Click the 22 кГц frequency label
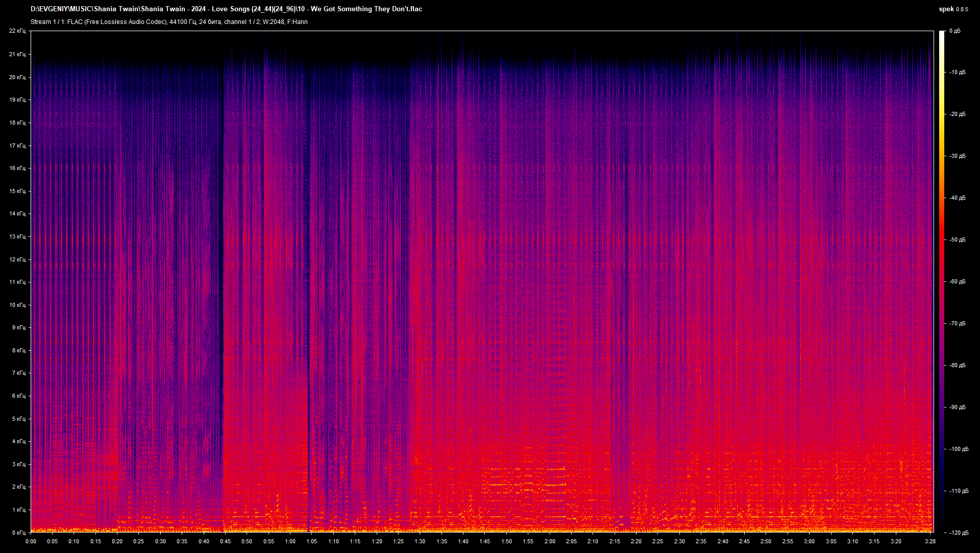Viewport: 980px width, 553px height. click(17, 31)
